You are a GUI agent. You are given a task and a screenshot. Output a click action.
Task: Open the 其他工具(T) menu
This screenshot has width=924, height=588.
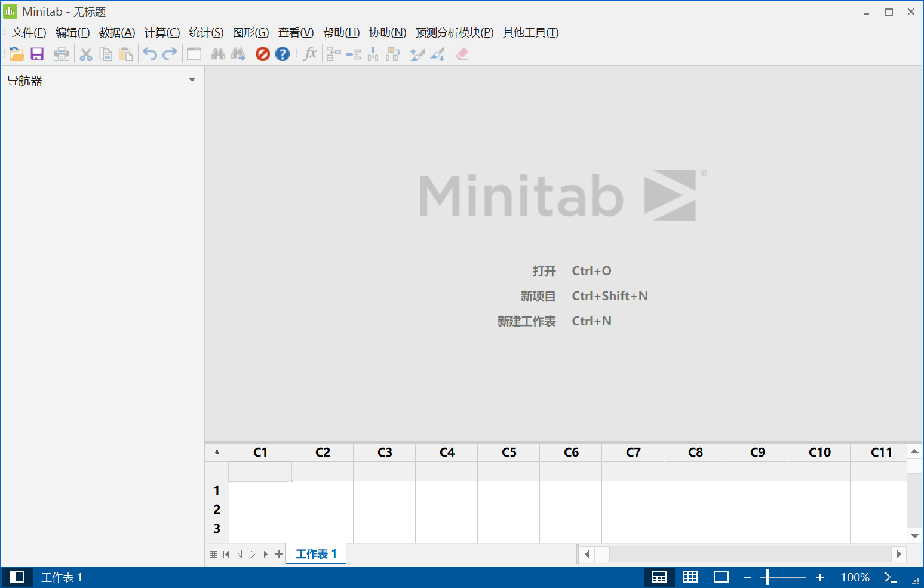coord(531,33)
